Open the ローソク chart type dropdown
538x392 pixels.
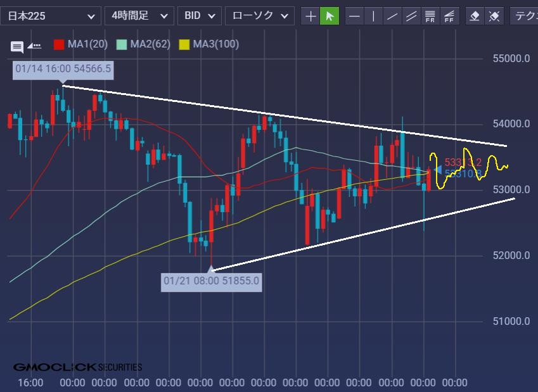click(x=259, y=16)
